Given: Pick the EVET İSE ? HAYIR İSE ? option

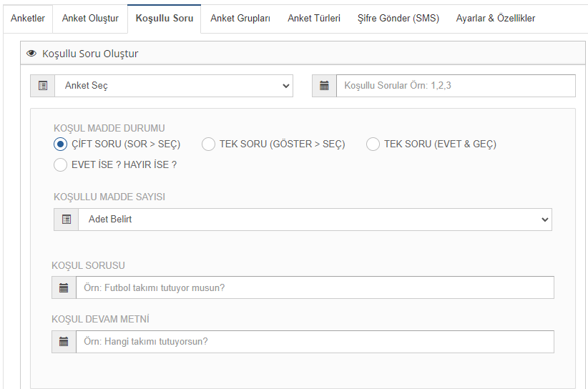Looking at the screenshot, I should pyautogui.click(x=60, y=165).
